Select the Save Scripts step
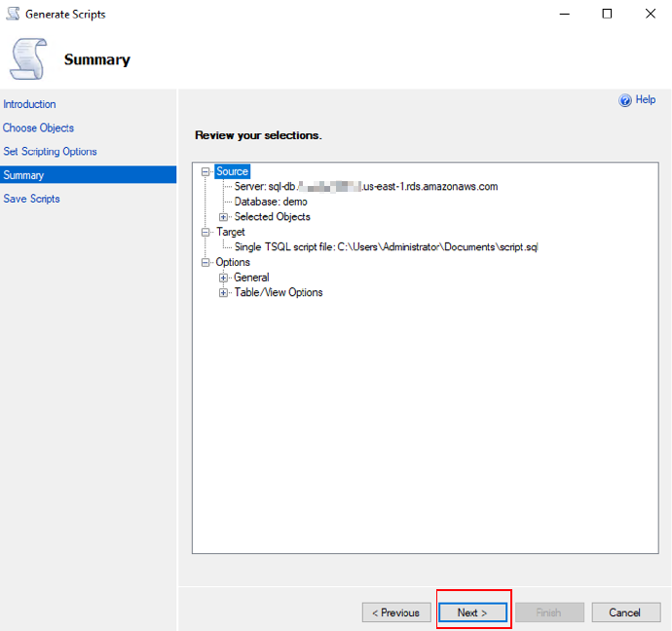 (x=31, y=199)
